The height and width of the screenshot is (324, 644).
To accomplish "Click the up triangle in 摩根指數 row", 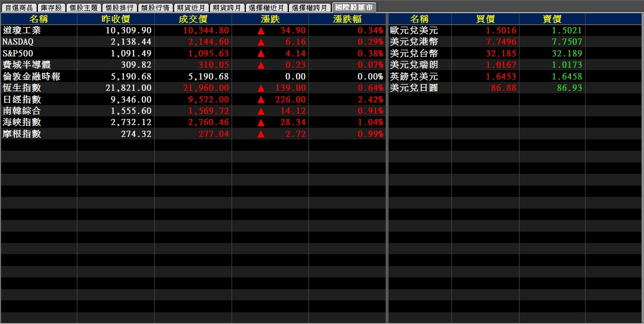I will (261, 134).
